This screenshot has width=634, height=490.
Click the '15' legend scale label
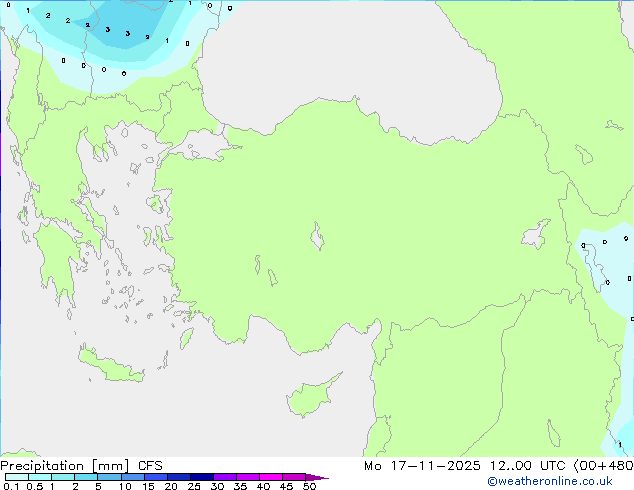coord(148,486)
